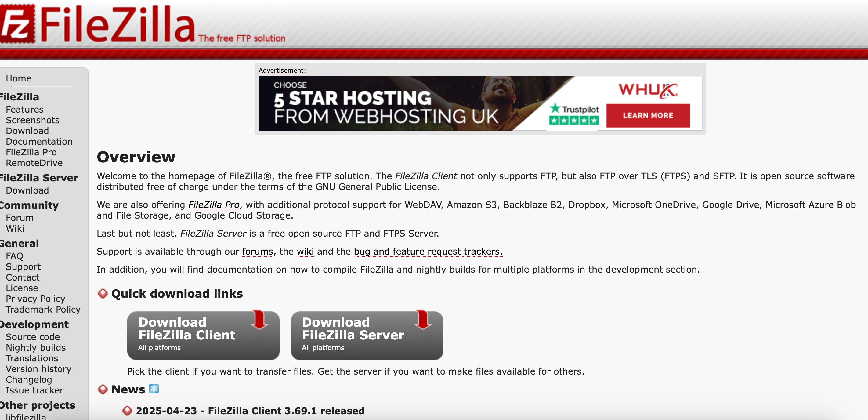Viewport: 868px width, 420px height.
Task: Click the red diamond beside Quick download links
Action: 103,294
